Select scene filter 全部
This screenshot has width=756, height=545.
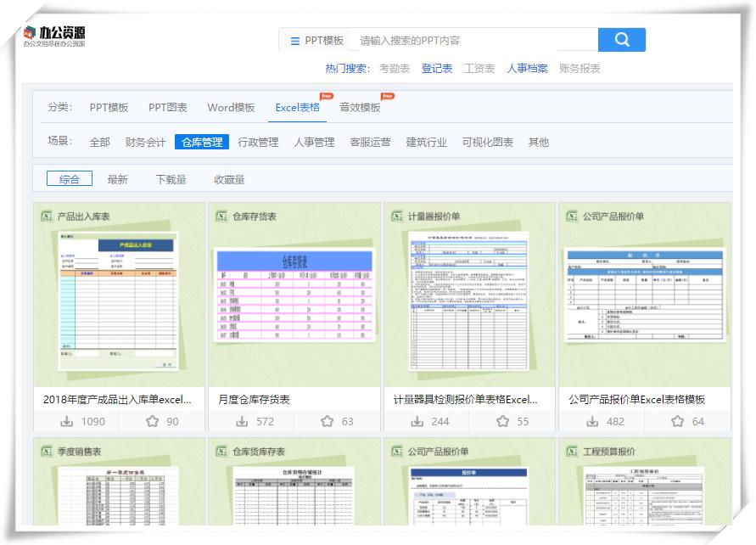tap(100, 143)
